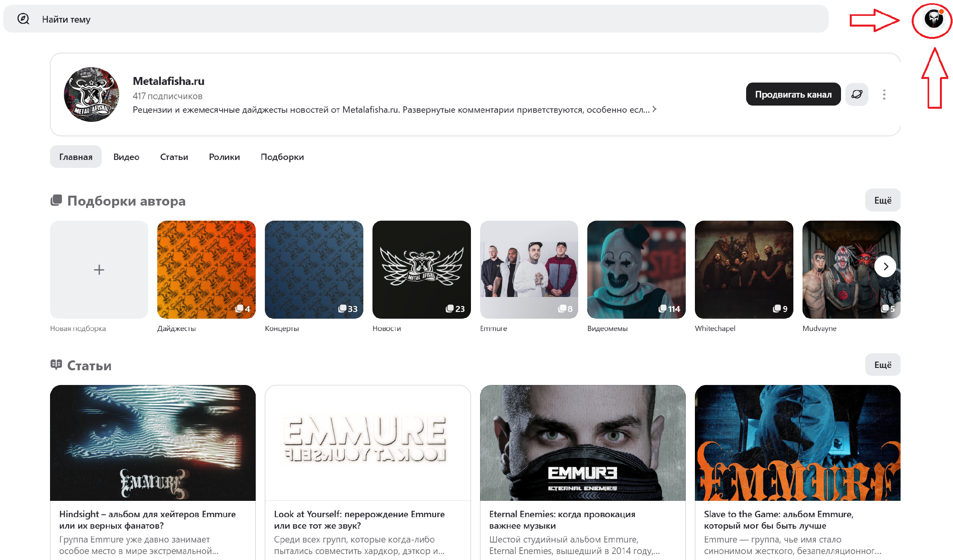Click the planet icon next to Продвигать канал
Image resolution: width=953 pixels, height=560 pixels.
[x=857, y=94]
